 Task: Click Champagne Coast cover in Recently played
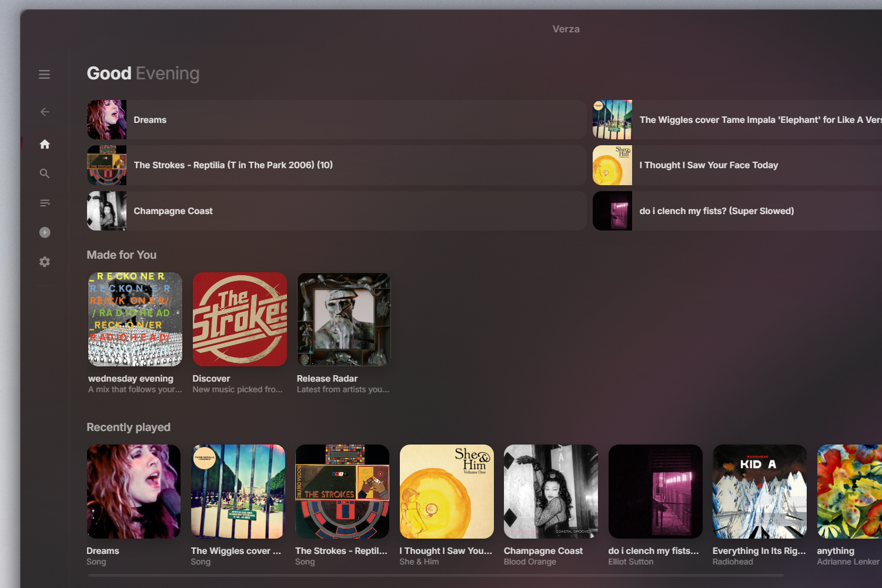[551, 492]
